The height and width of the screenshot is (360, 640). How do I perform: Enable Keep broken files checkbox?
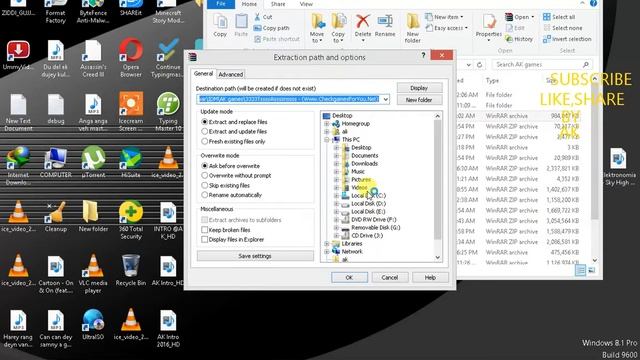pyautogui.click(x=205, y=230)
